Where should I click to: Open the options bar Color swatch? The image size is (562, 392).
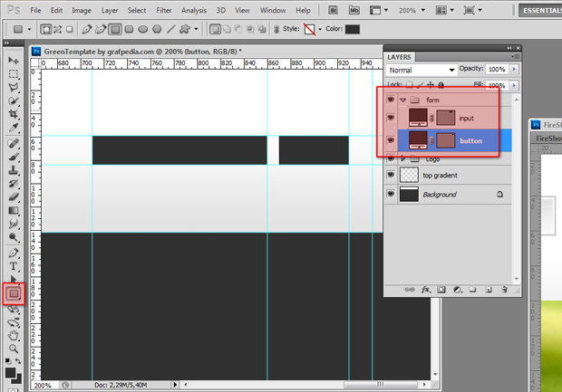tap(353, 29)
